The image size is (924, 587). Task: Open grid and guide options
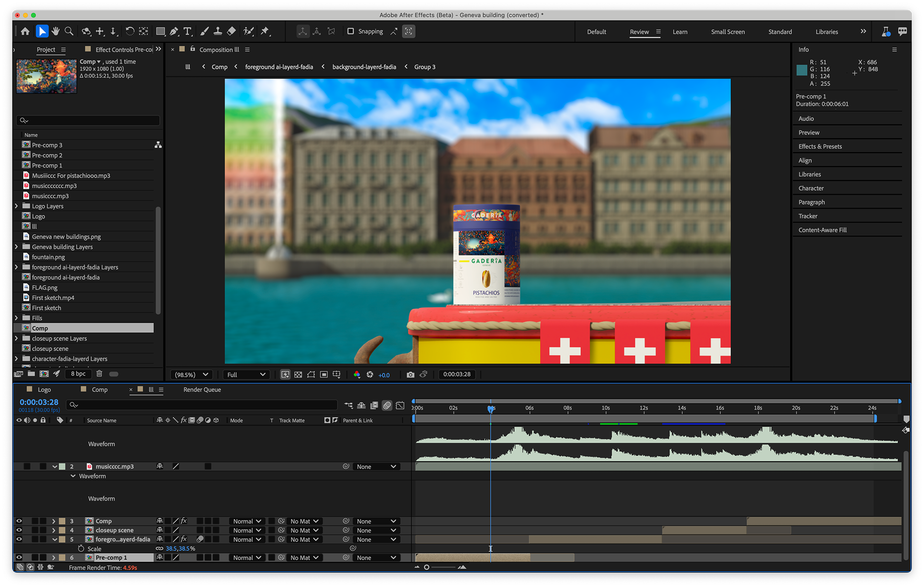tap(337, 375)
